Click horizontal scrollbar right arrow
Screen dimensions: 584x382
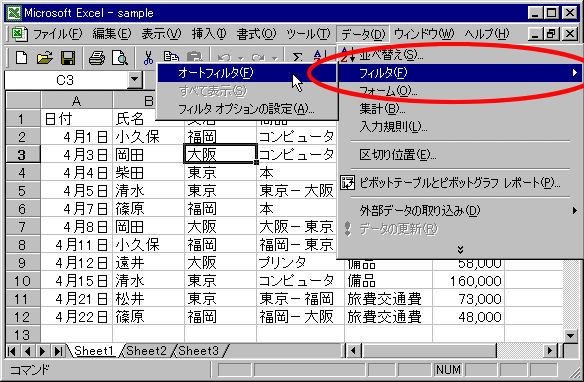point(549,351)
